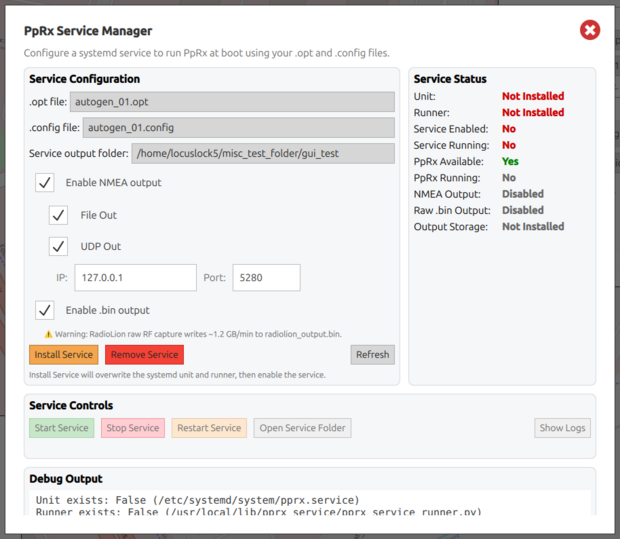Show the service logs
The height and width of the screenshot is (539, 620).
562,428
